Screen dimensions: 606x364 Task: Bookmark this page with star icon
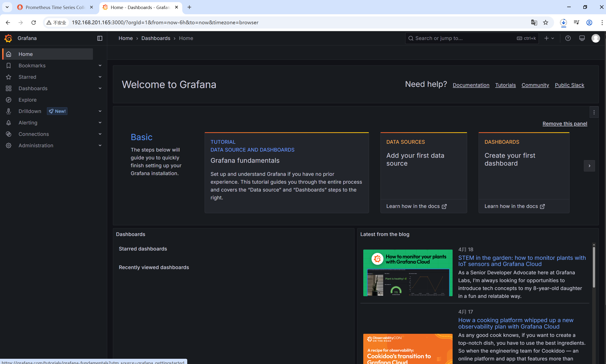coord(545,23)
